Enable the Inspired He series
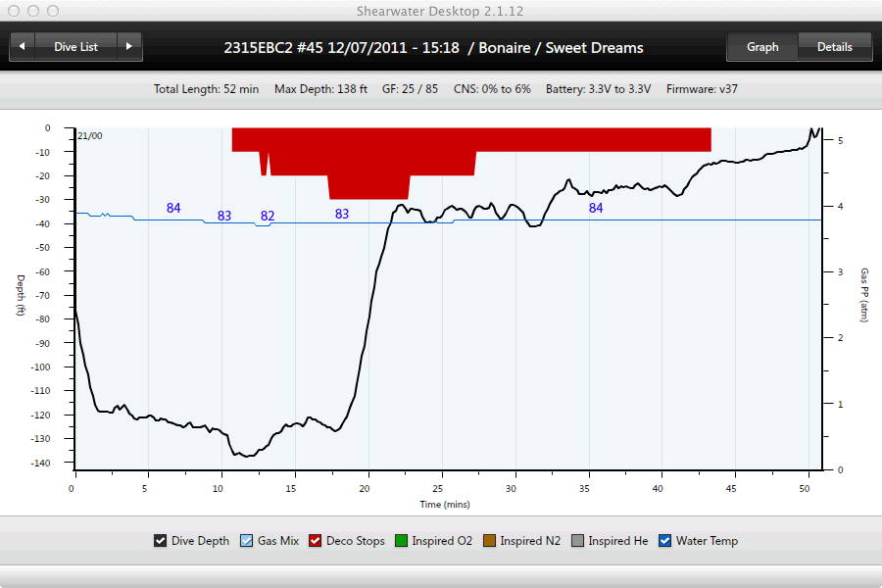Image resolution: width=882 pixels, height=588 pixels. point(578,541)
